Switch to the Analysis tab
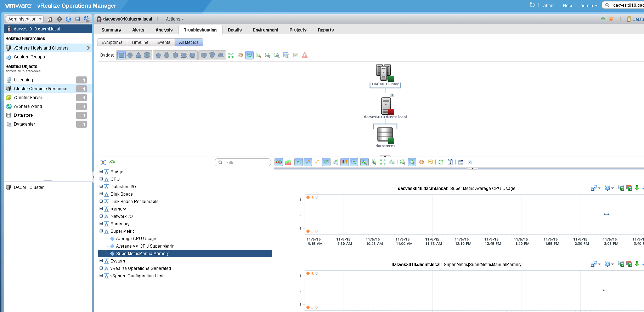The image size is (644, 312). pos(164,30)
